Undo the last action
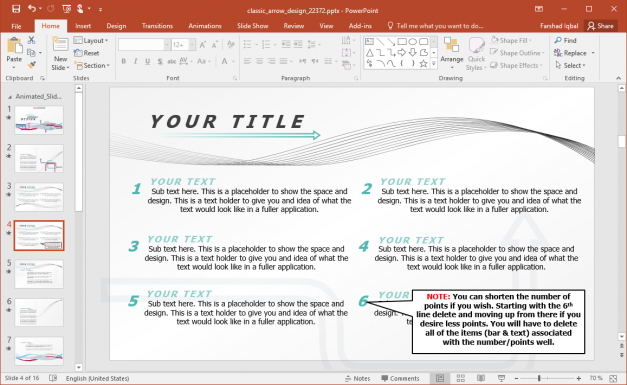 32,9
